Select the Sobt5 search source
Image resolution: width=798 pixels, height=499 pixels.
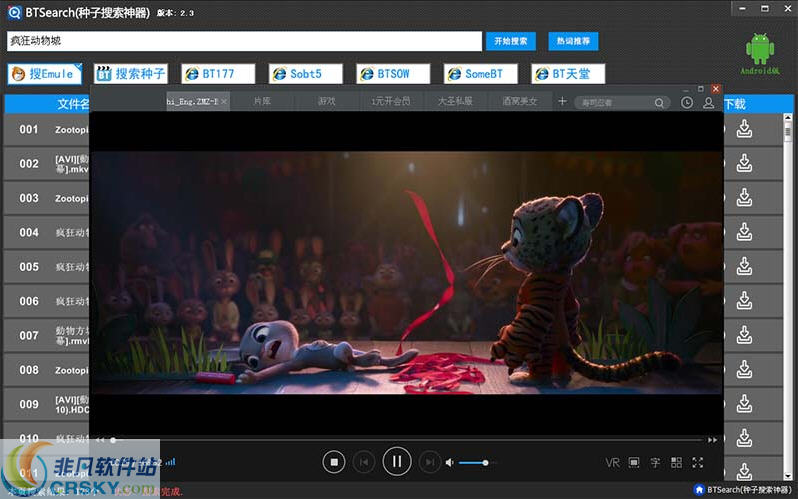coord(306,74)
